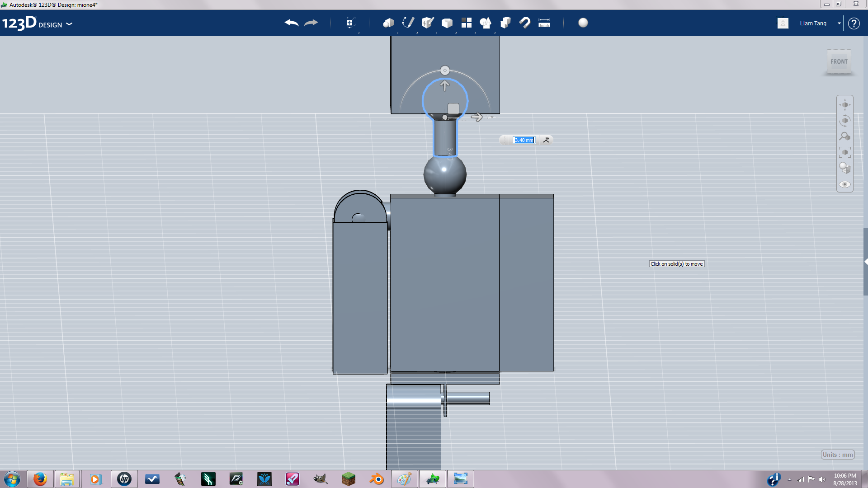Open Paint from the taskbar
The image size is (868, 488).
point(404,479)
